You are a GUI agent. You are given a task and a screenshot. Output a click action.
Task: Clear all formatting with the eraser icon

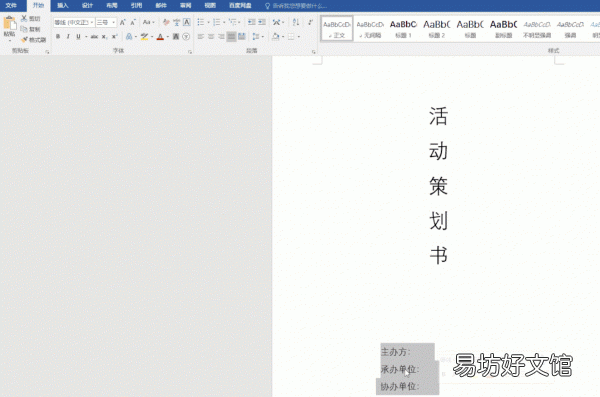166,23
